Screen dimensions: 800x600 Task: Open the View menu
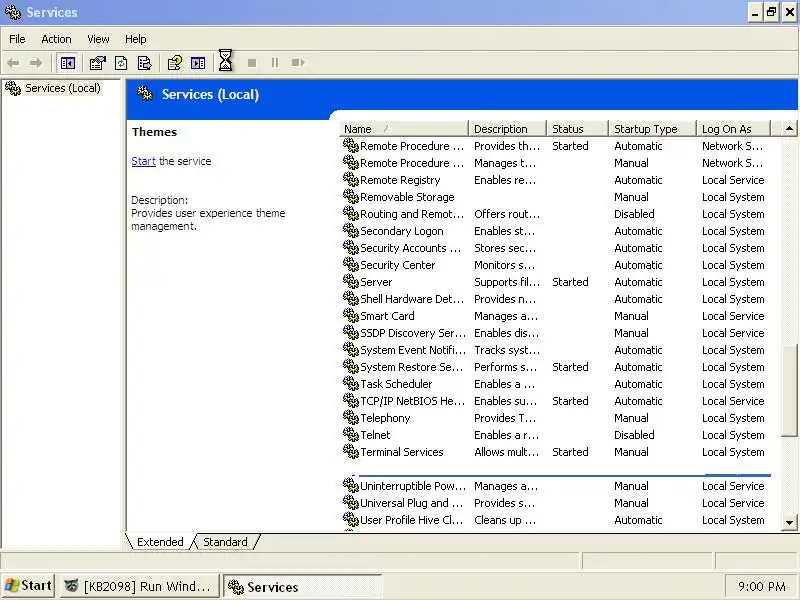coord(98,39)
